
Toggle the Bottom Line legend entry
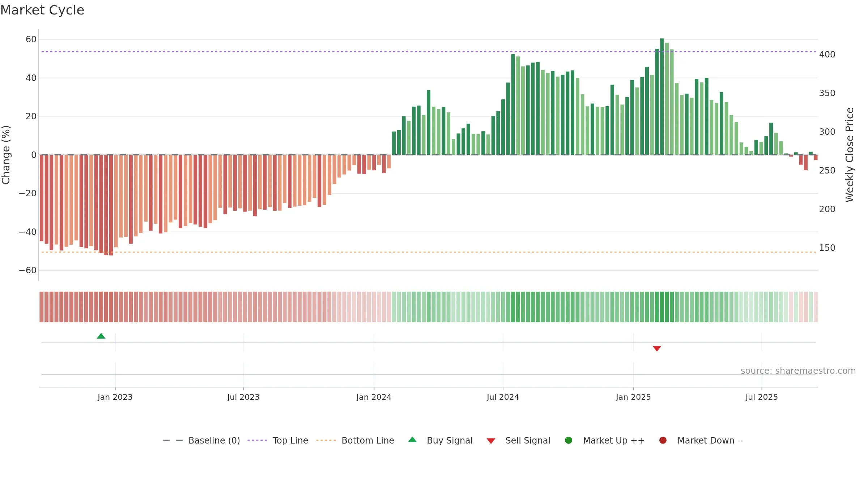(x=355, y=440)
